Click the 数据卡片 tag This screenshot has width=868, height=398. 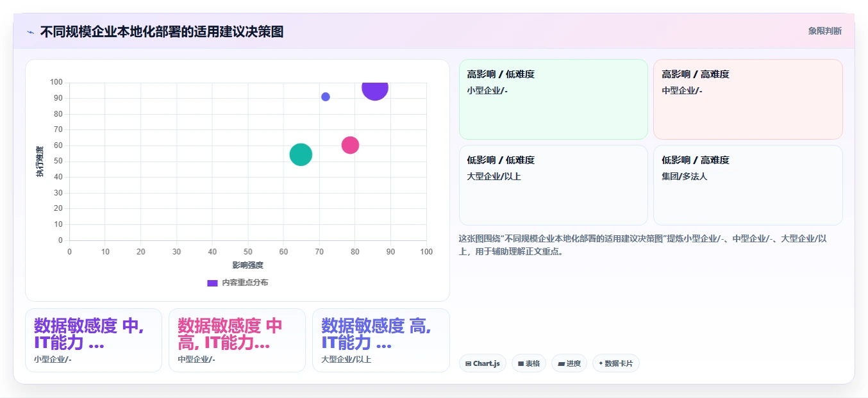tap(616, 363)
